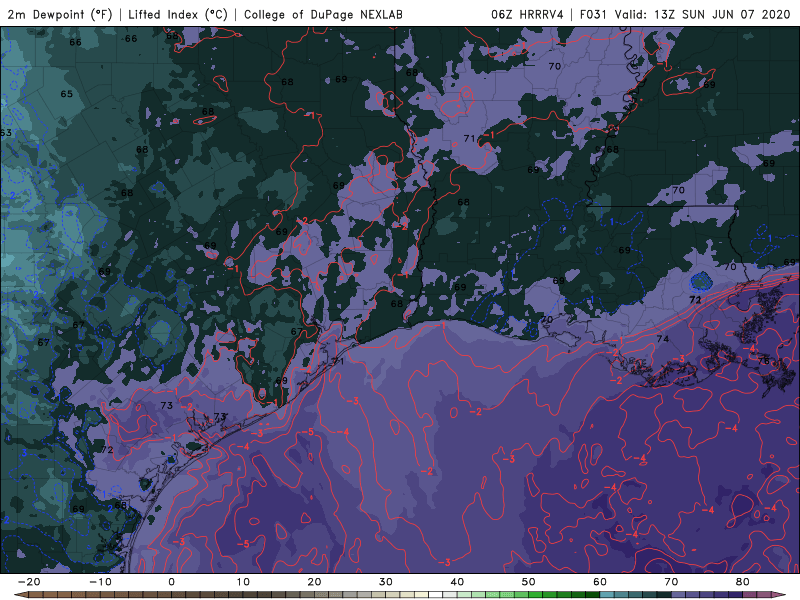The height and width of the screenshot is (600, 800).
Task: Click the '80' color scale label
Action: [743, 582]
